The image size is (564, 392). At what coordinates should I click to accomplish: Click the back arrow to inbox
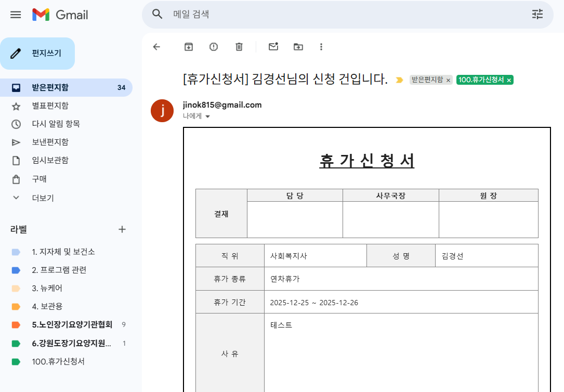tap(156, 47)
